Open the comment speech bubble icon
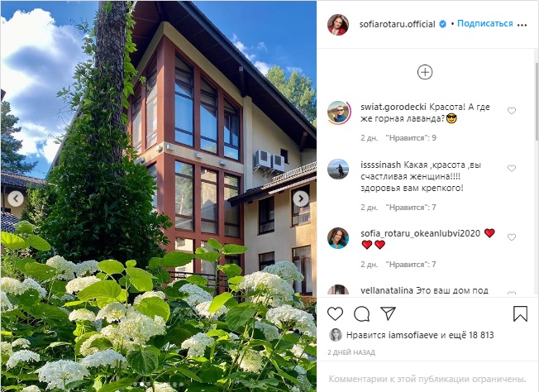Screen dimensions: 539x392 [361, 313]
